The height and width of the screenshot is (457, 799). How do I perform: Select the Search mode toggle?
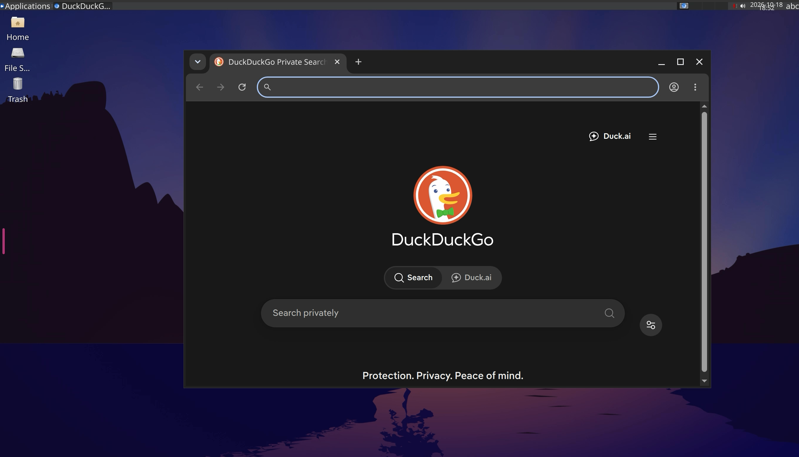tap(413, 278)
